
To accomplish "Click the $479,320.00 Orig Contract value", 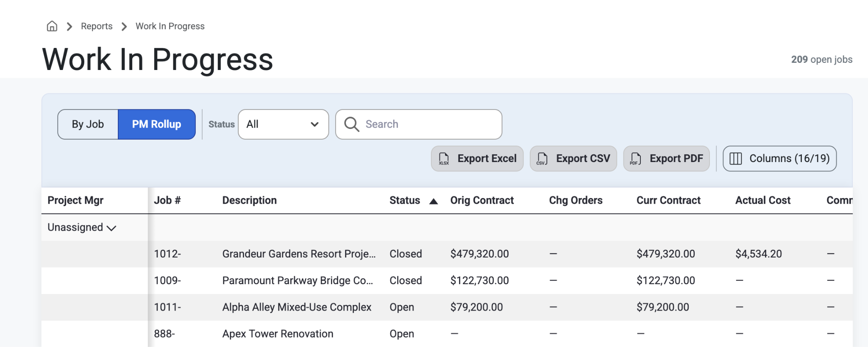I will tap(480, 254).
